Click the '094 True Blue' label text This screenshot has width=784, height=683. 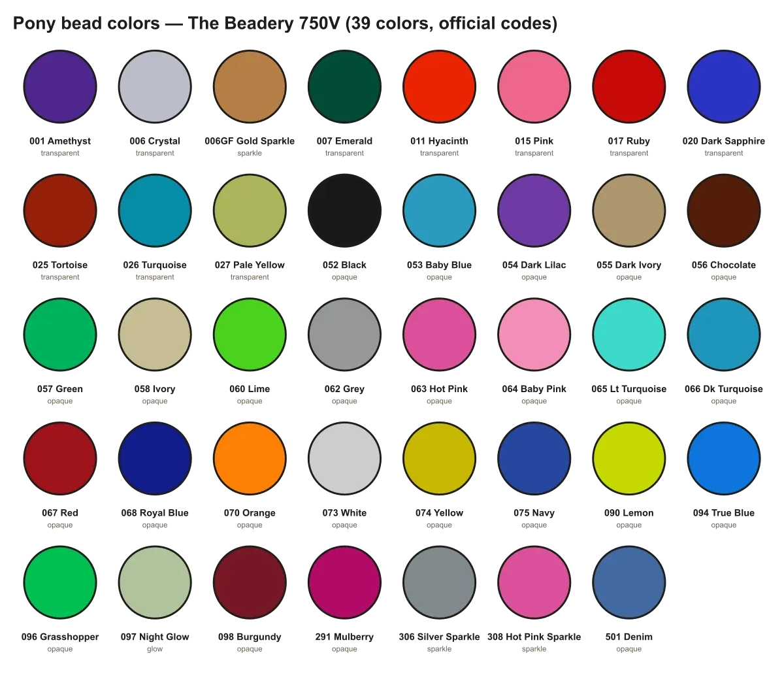(x=724, y=513)
